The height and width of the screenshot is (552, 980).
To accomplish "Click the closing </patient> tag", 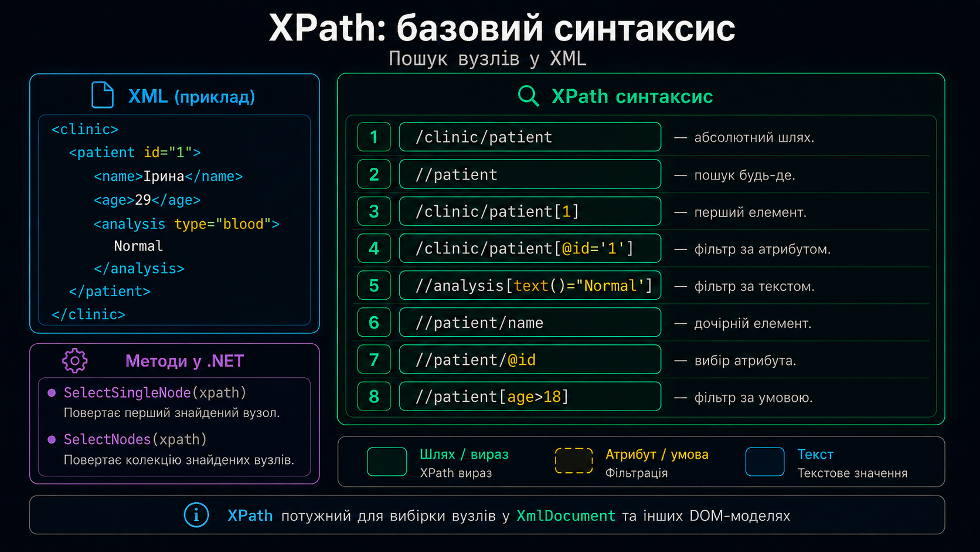I will (x=110, y=291).
